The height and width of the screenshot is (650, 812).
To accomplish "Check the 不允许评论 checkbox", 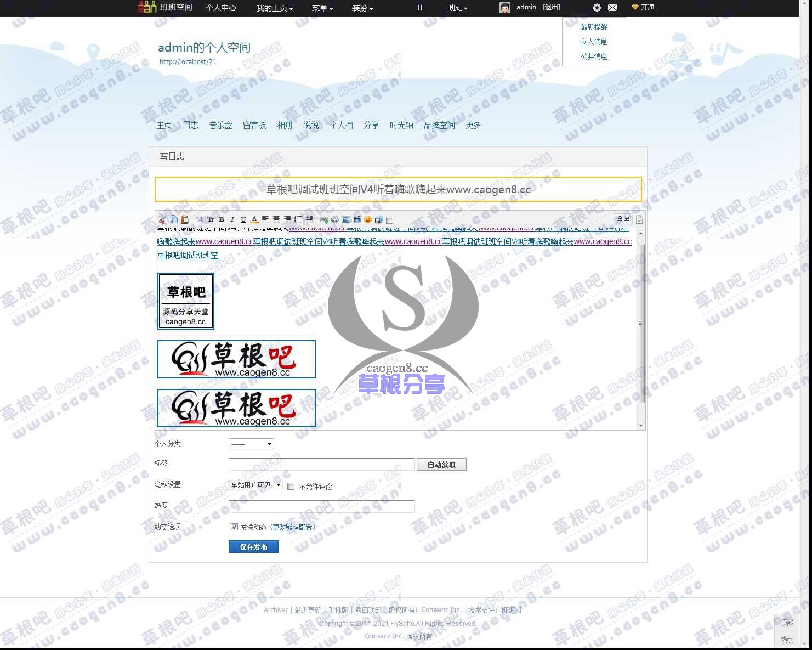I will (291, 486).
